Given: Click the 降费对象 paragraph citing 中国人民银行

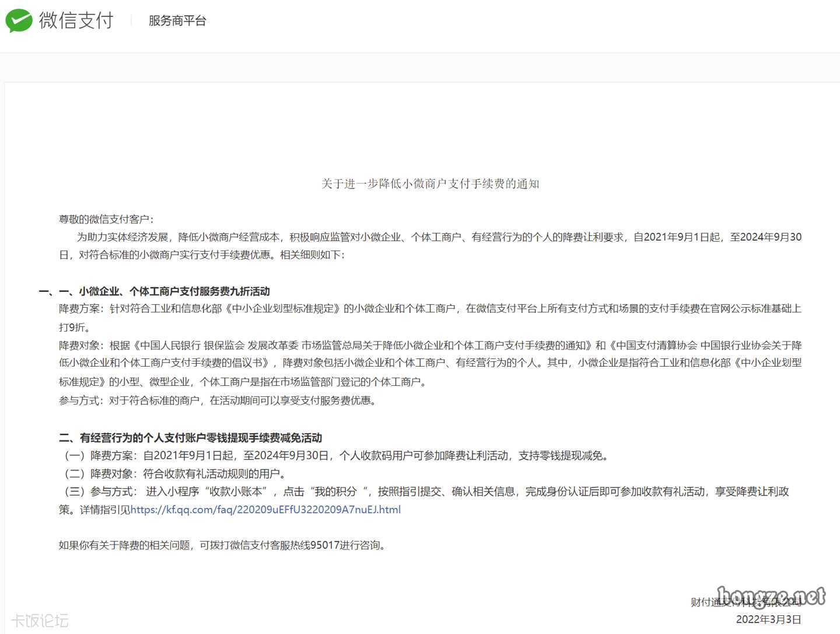Looking at the screenshot, I should (x=430, y=363).
